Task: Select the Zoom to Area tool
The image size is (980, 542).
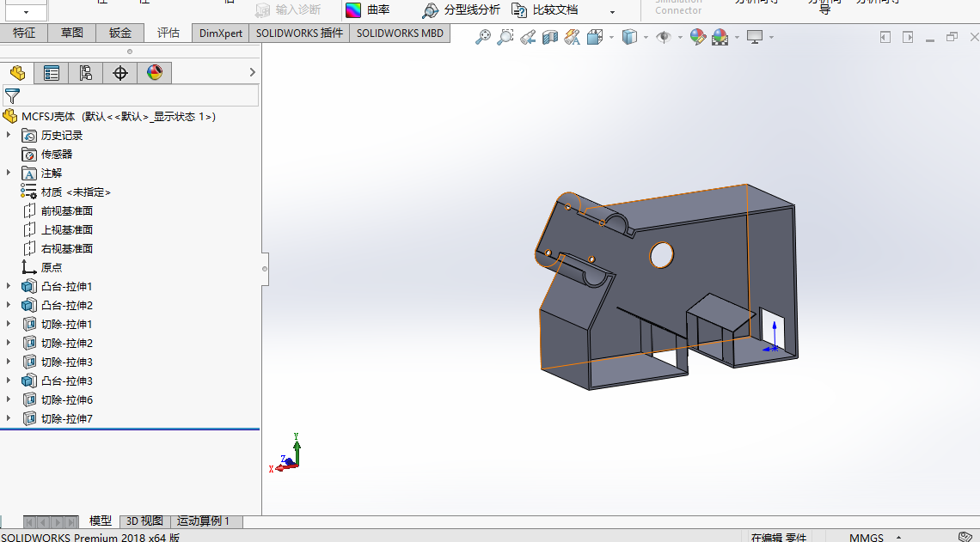Action: tap(505, 38)
